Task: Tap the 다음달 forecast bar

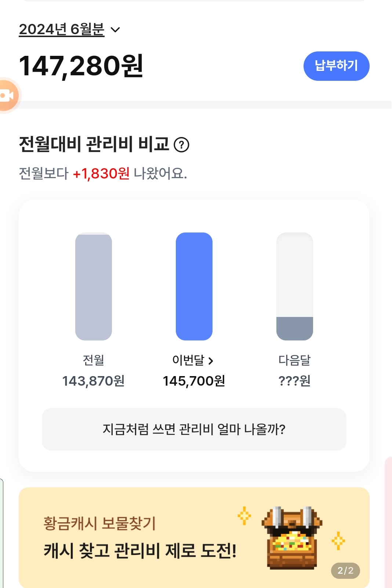Action: point(294,286)
